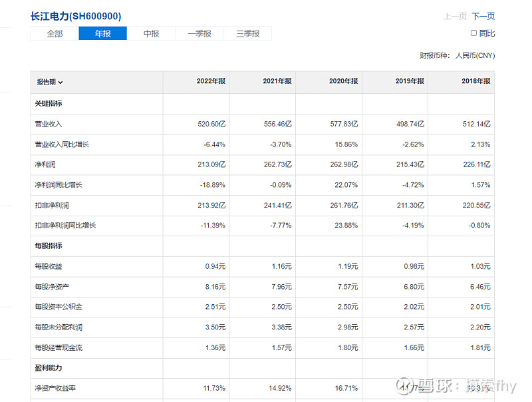The width and height of the screenshot is (532, 402).
Task: Tick the 同比 checkbox
Action: [x=473, y=33]
